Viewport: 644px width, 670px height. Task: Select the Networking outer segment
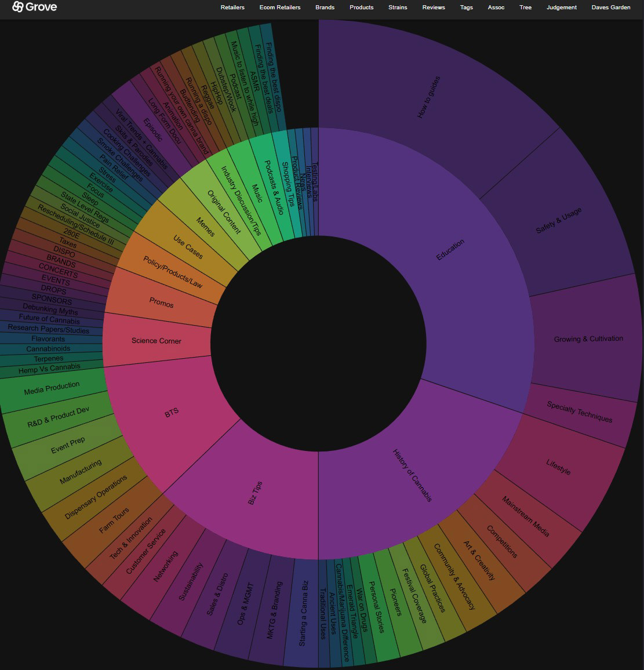click(x=165, y=567)
